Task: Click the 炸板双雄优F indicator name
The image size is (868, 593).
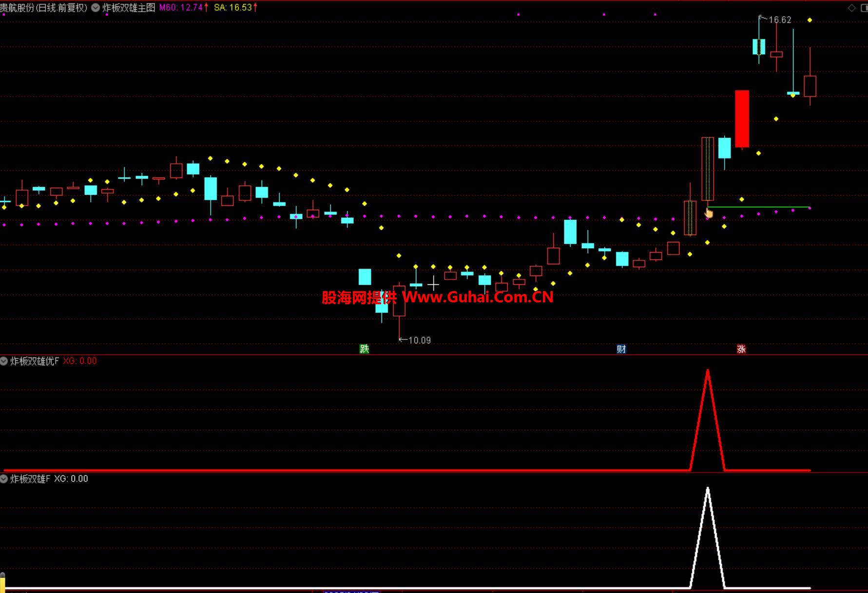Action: click(35, 361)
